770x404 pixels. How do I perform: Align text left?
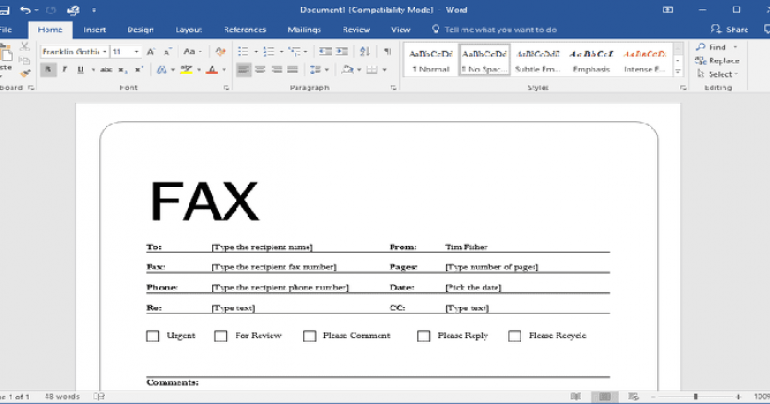tap(243, 70)
